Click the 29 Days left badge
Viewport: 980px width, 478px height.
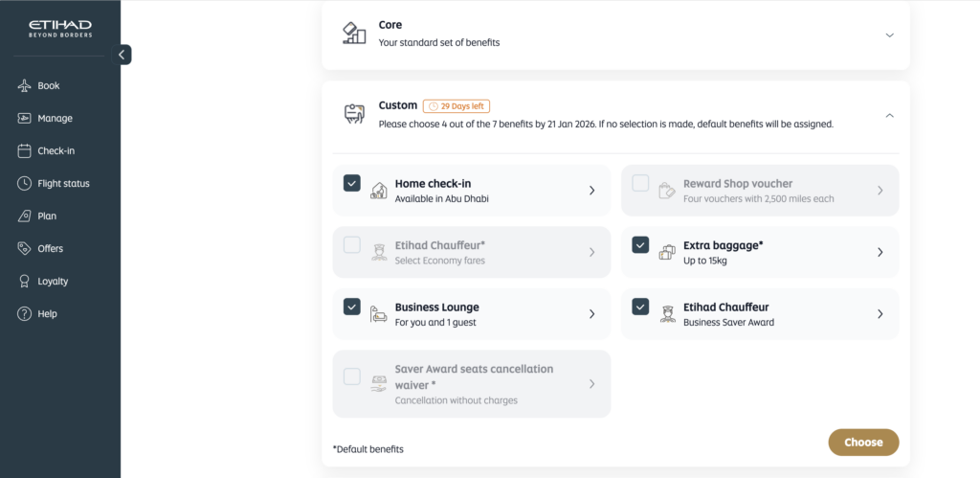click(x=457, y=106)
